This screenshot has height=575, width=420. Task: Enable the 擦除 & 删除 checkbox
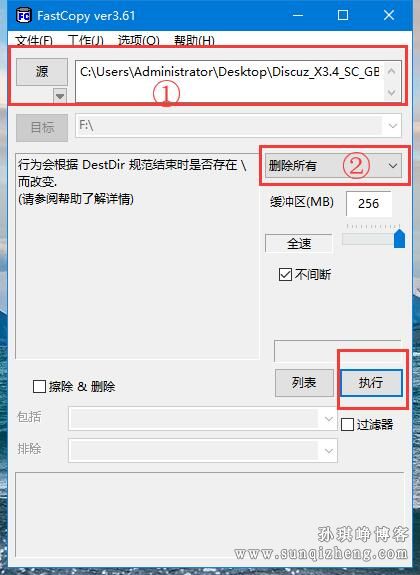39,386
